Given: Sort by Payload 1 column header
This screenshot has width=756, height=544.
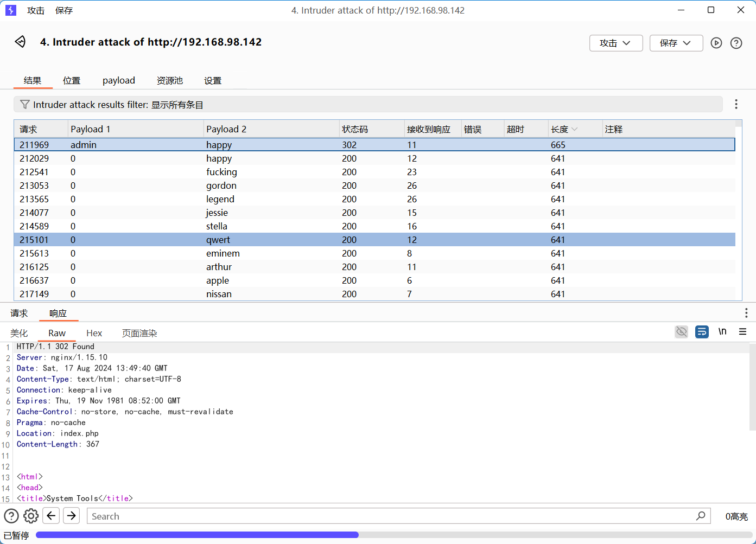Looking at the screenshot, I should [136, 129].
